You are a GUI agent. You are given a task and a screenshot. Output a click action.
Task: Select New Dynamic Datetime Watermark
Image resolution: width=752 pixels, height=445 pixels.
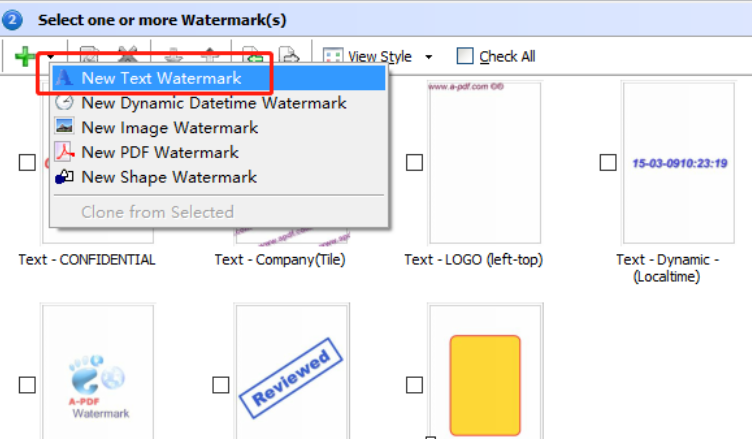213,103
